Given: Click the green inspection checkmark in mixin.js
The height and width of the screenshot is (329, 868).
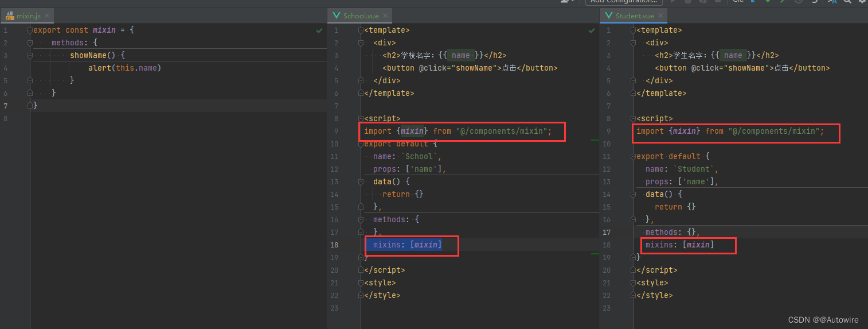Looking at the screenshot, I should pyautogui.click(x=319, y=30).
